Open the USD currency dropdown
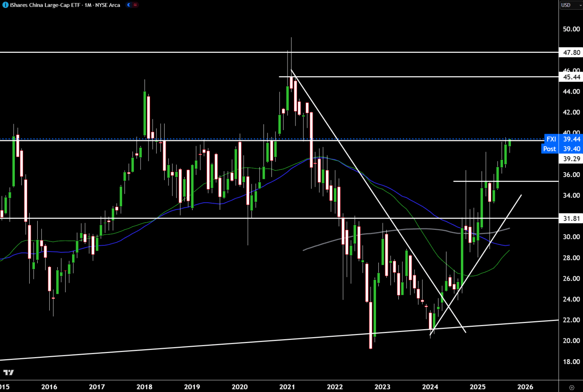This screenshot has width=583, height=392. click(571, 5)
